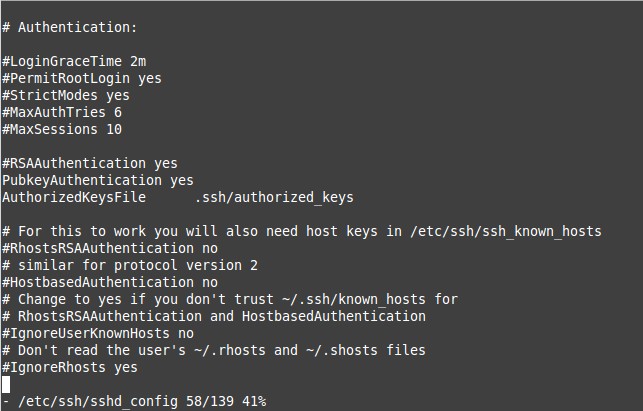The width and height of the screenshot is (643, 411).
Task: Click the #IgnoreRhosts yes line
Action: [x=70, y=368]
